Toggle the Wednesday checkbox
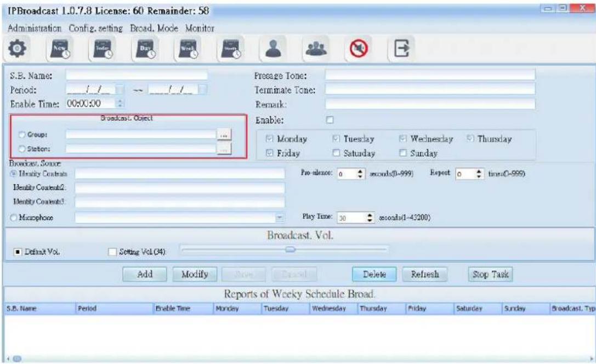 click(403, 139)
